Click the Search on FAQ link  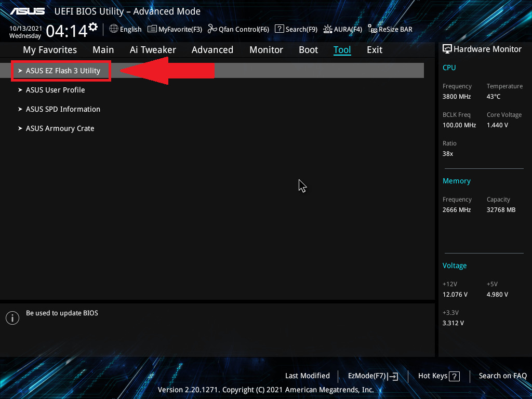pos(502,376)
